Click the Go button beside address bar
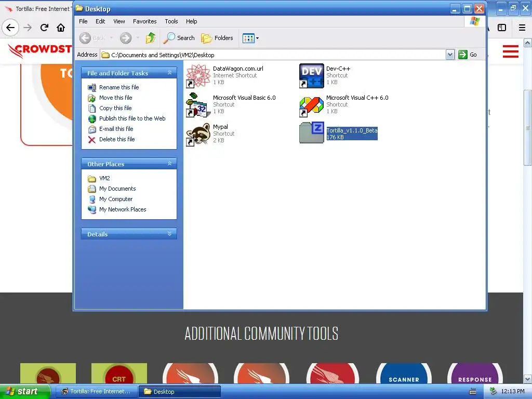 tap(468, 55)
